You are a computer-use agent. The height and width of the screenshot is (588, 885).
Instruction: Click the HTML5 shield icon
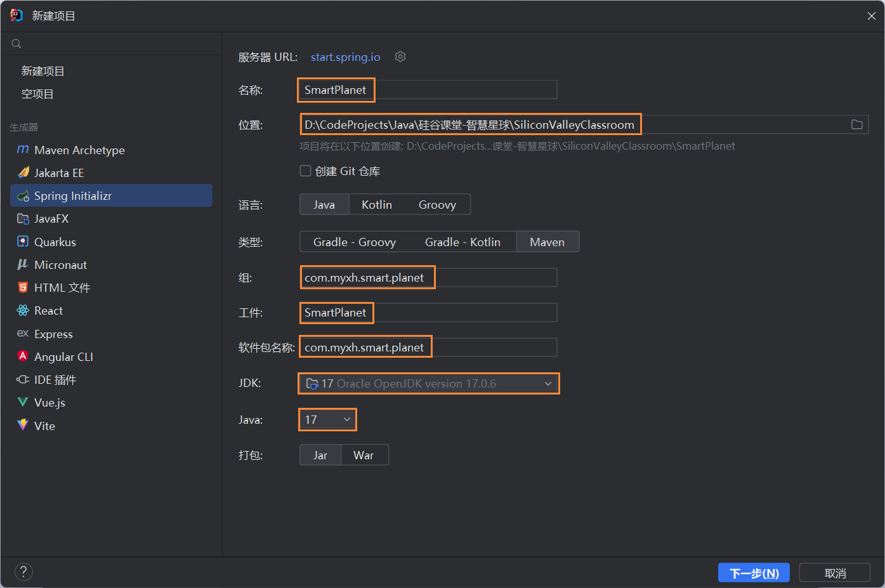tap(23, 287)
